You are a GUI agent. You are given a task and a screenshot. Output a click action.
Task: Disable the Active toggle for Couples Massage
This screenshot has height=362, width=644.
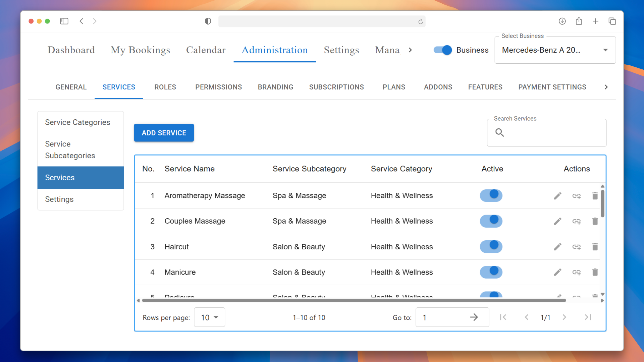[491, 221]
